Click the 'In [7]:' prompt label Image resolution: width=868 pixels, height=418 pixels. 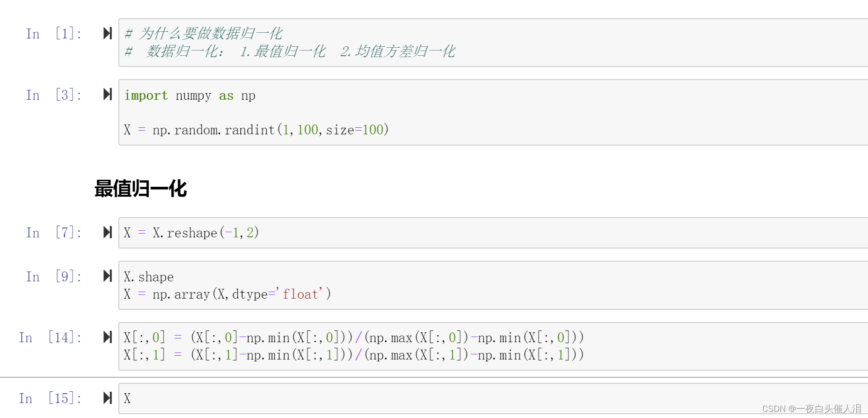(x=54, y=233)
